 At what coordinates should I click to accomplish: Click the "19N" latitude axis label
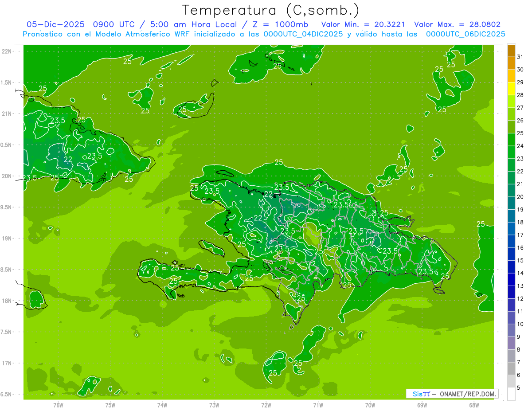point(7,238)
